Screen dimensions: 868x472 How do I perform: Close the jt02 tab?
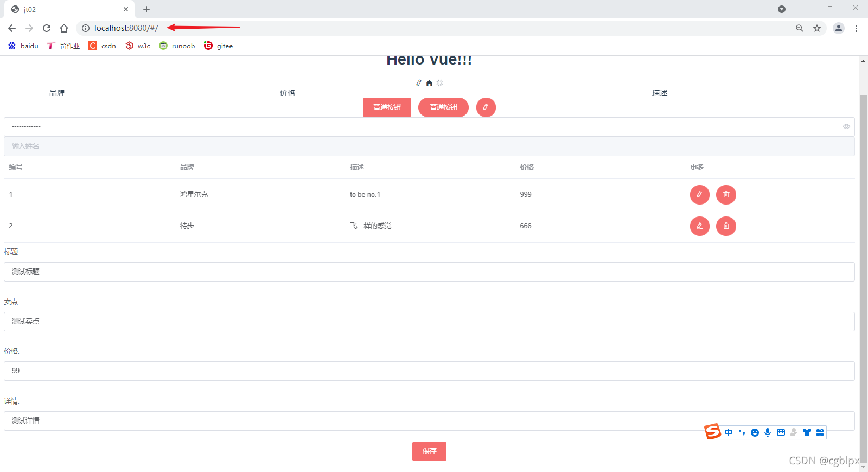(126, 9)
